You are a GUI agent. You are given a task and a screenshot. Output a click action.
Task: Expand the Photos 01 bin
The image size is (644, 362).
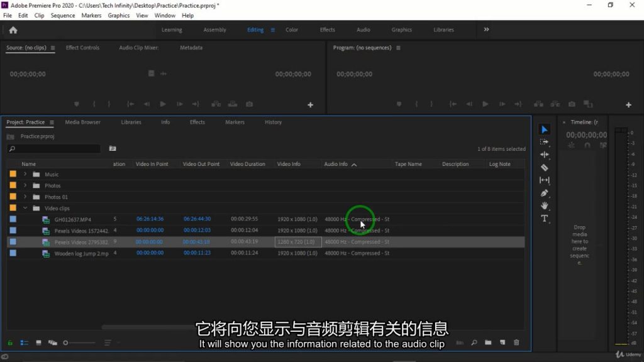point(25,197)
